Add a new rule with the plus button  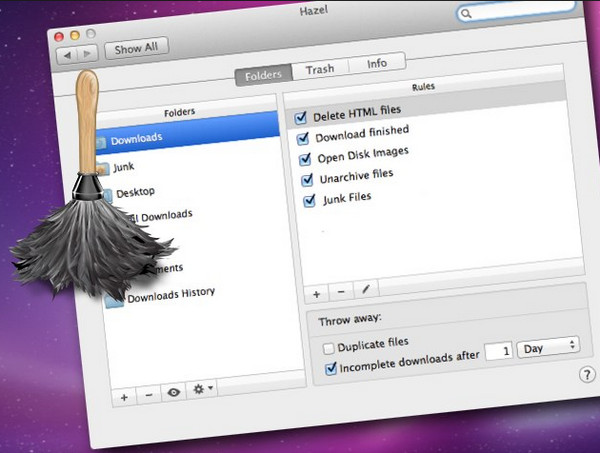[316, 293]
